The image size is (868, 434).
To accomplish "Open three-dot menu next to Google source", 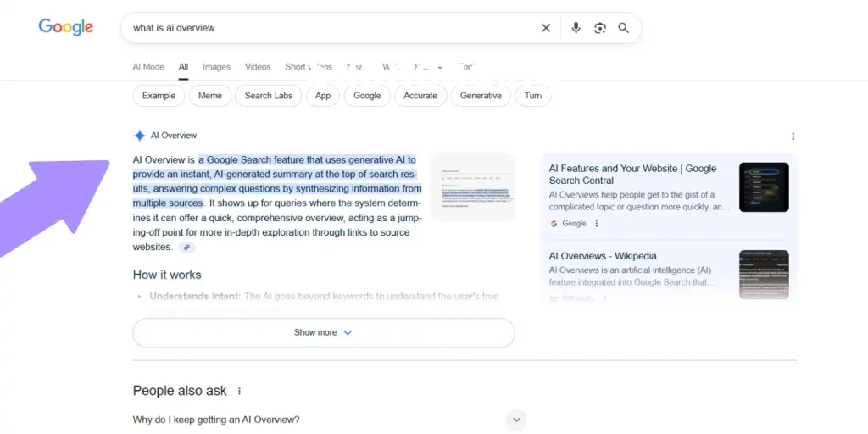I will point(597,224).
